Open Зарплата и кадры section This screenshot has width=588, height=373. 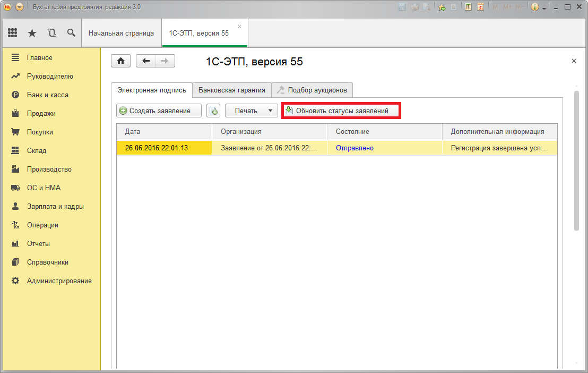pyautogui.click(x=55, y=206)
